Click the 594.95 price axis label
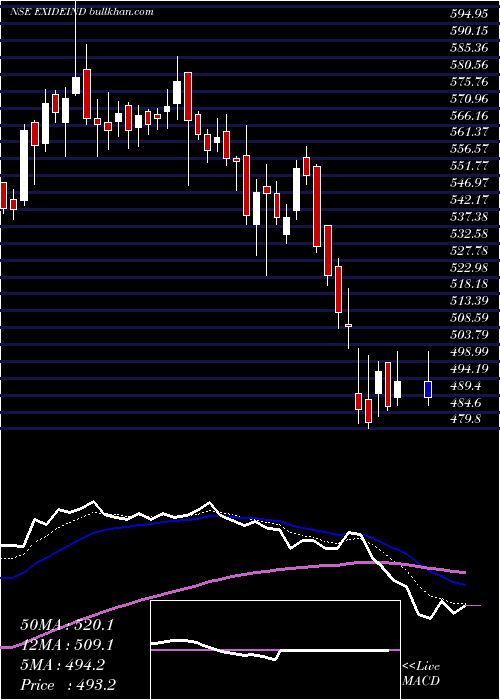 [x=469, y=14]
